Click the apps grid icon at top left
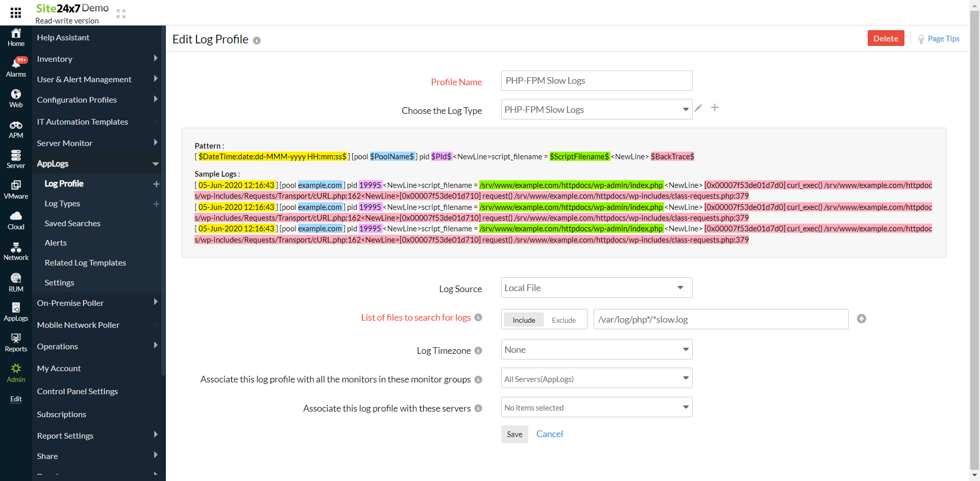Image resolution: width=980 pixels, height=481 pixels. (x=16, y=12)
